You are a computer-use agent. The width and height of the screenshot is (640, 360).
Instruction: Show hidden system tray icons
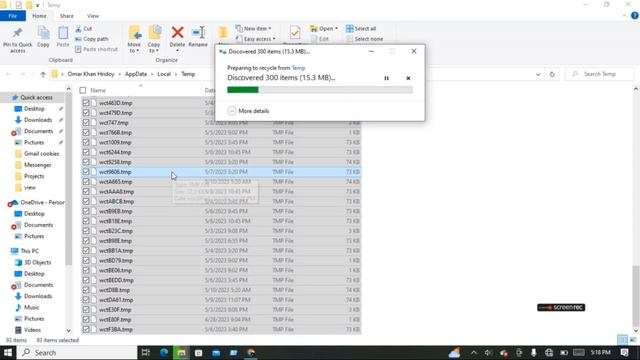coord(473,352)
